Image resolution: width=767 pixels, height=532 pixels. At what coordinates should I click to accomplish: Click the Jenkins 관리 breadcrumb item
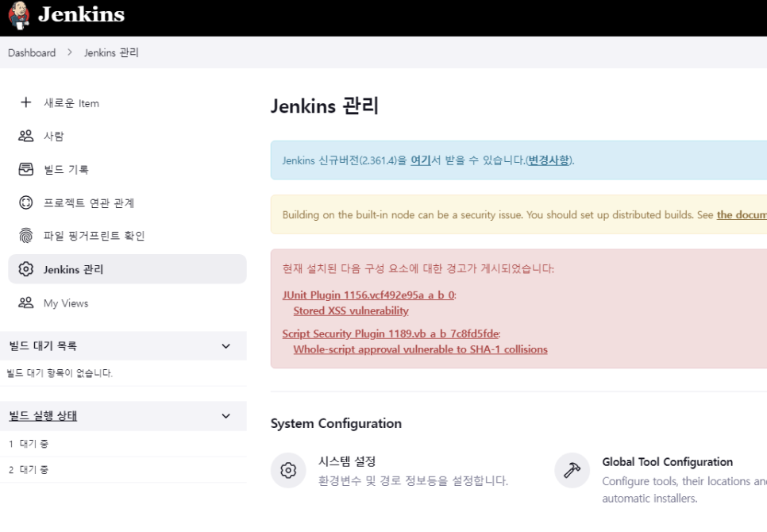coord(111,53)
